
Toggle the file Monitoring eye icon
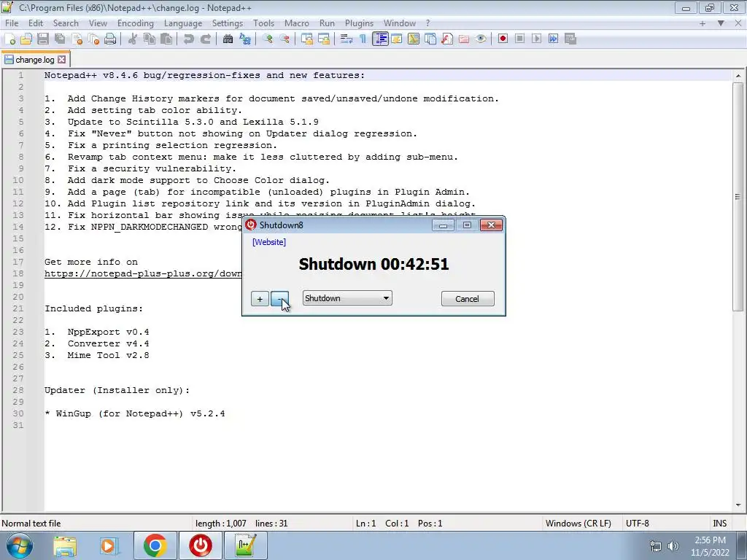click(481, 39)
